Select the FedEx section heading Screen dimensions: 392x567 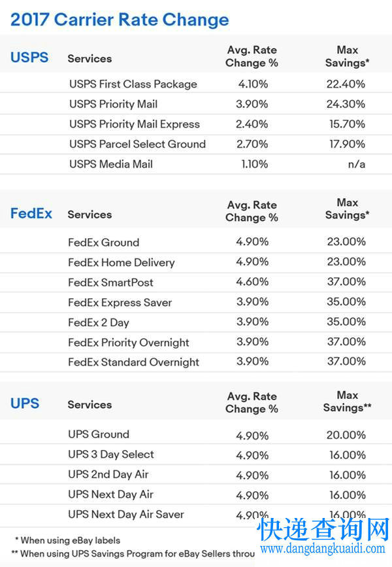(31, 213)
